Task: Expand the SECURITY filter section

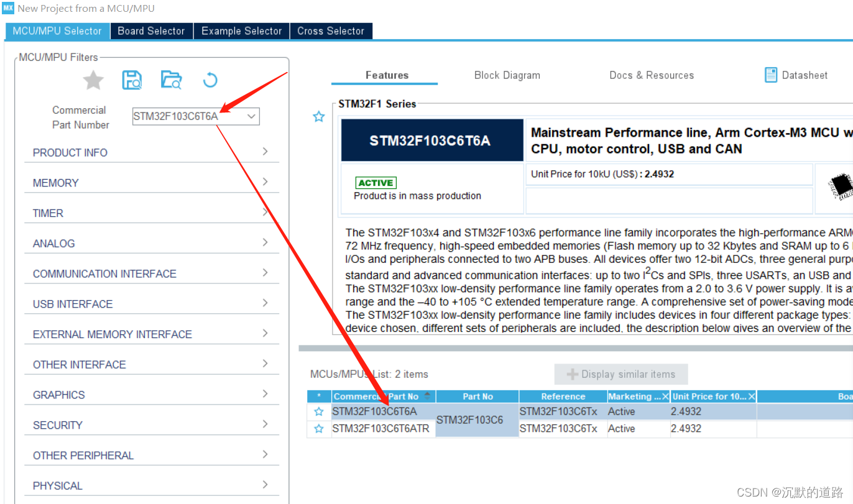Action: tap(152, 425)
